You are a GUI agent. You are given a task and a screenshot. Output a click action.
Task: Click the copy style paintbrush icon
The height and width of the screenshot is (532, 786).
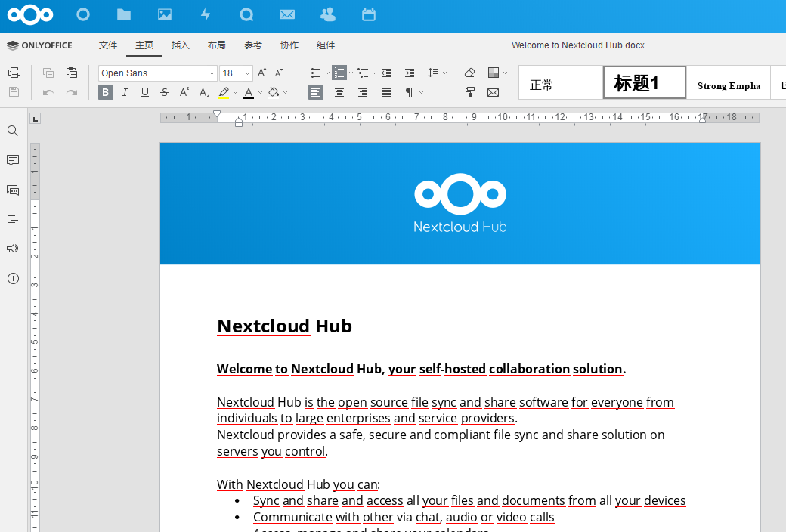(469, 92)
